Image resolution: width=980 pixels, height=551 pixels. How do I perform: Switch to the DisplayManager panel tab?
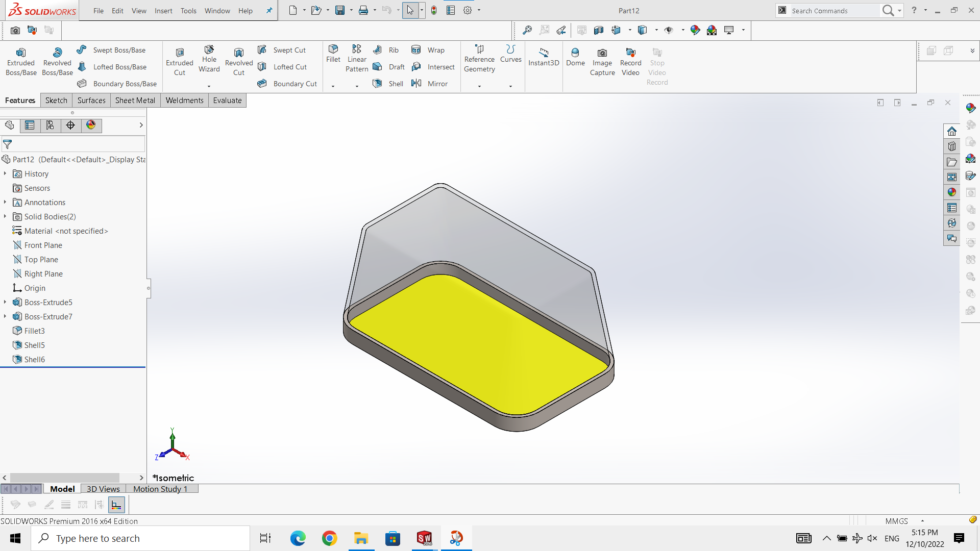pyautogui.click(x=91, y=126)
